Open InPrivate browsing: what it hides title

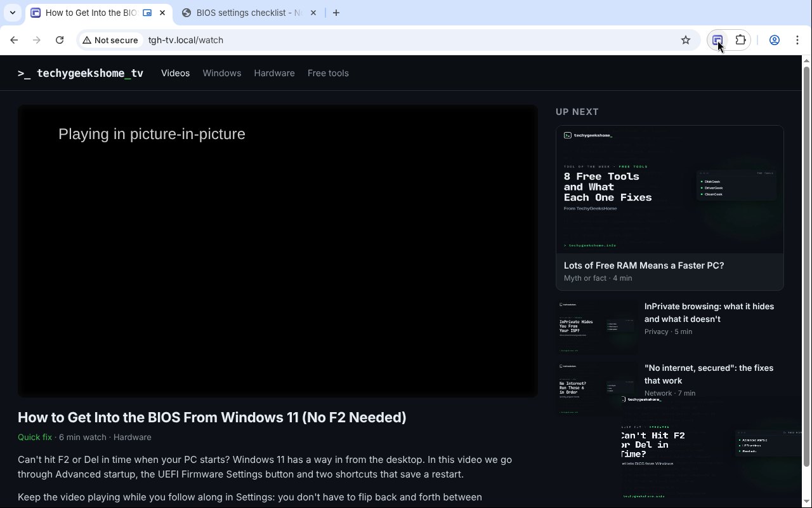pyautogui.click(x=709, y=312)
